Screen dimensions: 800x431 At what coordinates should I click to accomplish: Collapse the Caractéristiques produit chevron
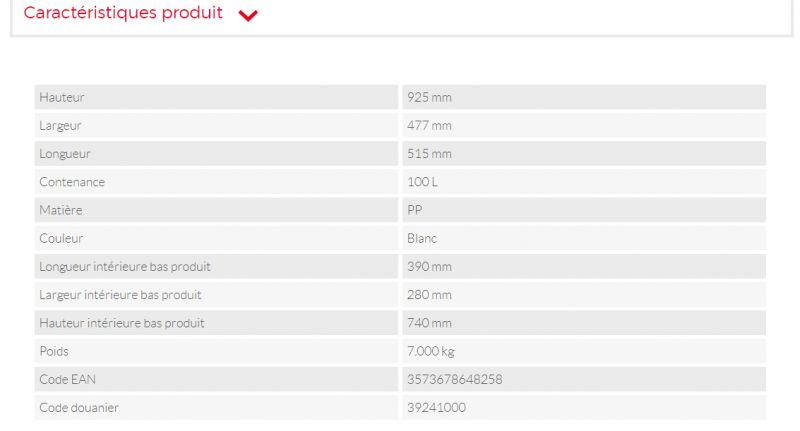[x=249, y=15]
